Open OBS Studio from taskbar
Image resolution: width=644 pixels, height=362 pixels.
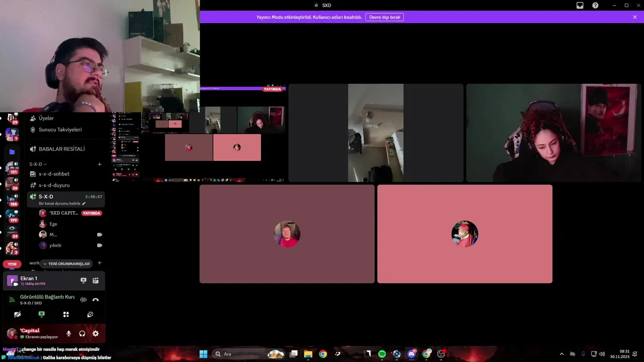point(441,354)
